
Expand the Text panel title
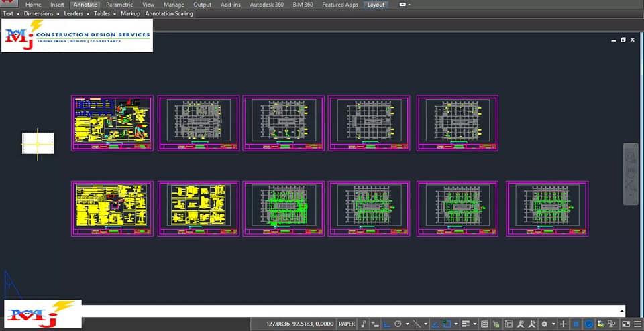point(8,13)
